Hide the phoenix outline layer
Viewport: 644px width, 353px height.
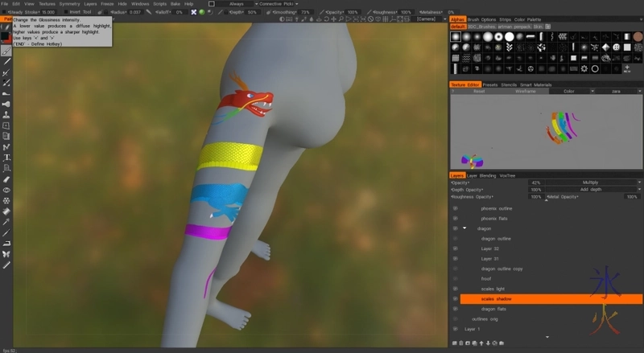tap(455, 208)
